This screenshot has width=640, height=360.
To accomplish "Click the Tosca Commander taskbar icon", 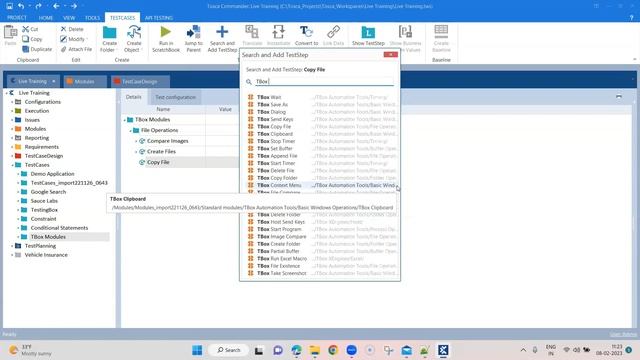I will pyautogui.click(x=443, y=350).
